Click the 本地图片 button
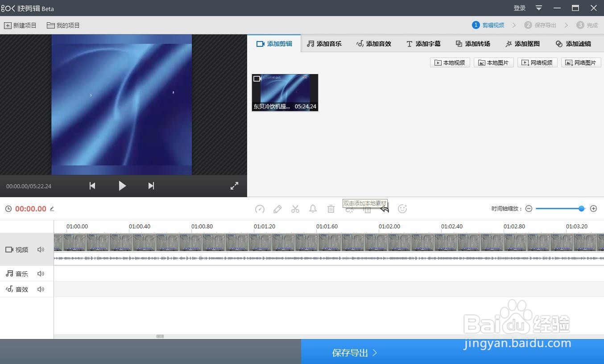 [494, 63]
